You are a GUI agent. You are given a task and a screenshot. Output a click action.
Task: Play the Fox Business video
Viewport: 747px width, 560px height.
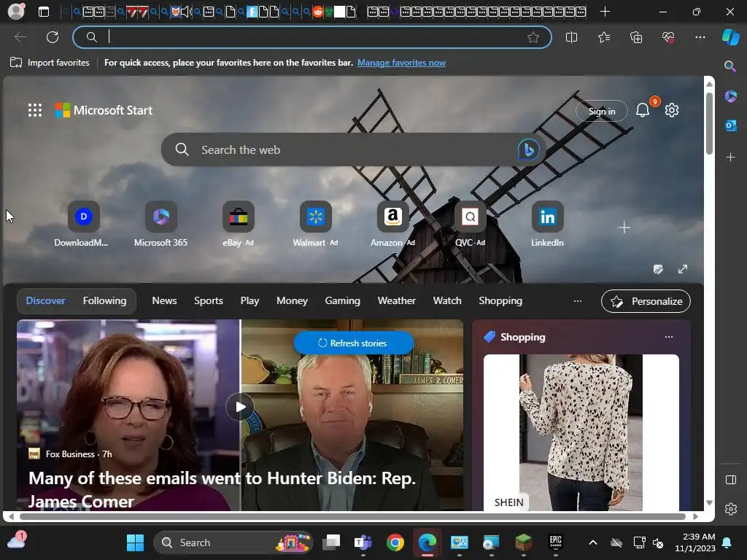pyautogui.click(x=240, y=407)
